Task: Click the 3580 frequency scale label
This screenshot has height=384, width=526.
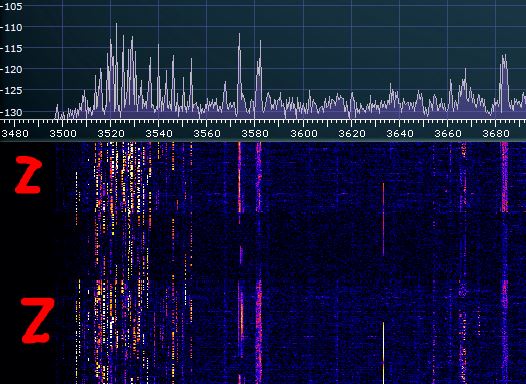Action: click(x=255, y=134)
